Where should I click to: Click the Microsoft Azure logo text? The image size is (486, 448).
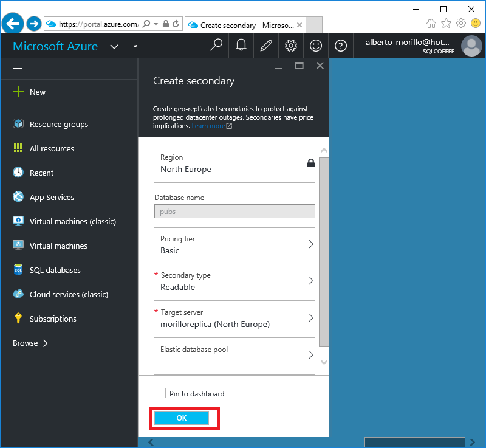55,46
